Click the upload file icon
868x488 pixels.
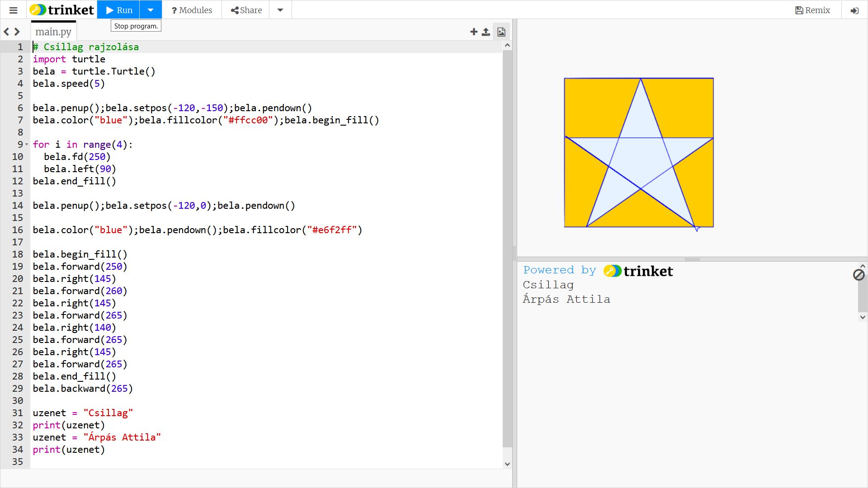pyautogui.click(x=486, y=32)
